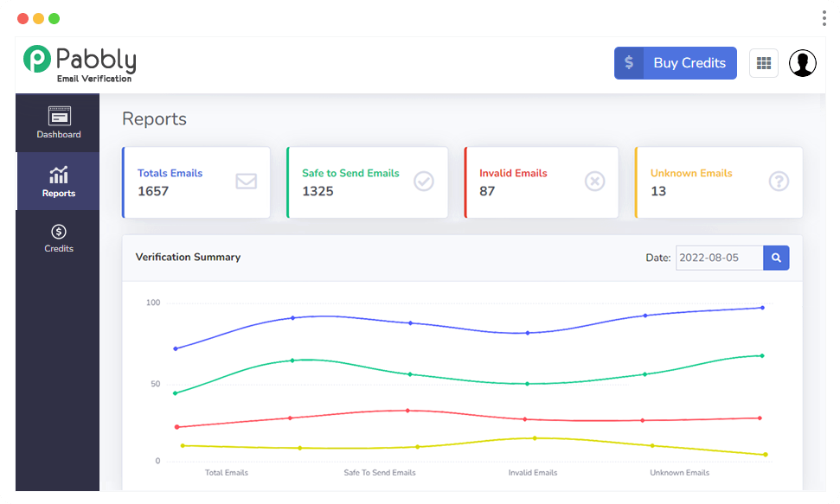This screenshot has height=504, width=840.
Task: Click the checkmark icon on Safe to Send card
Action: point(423,182)
